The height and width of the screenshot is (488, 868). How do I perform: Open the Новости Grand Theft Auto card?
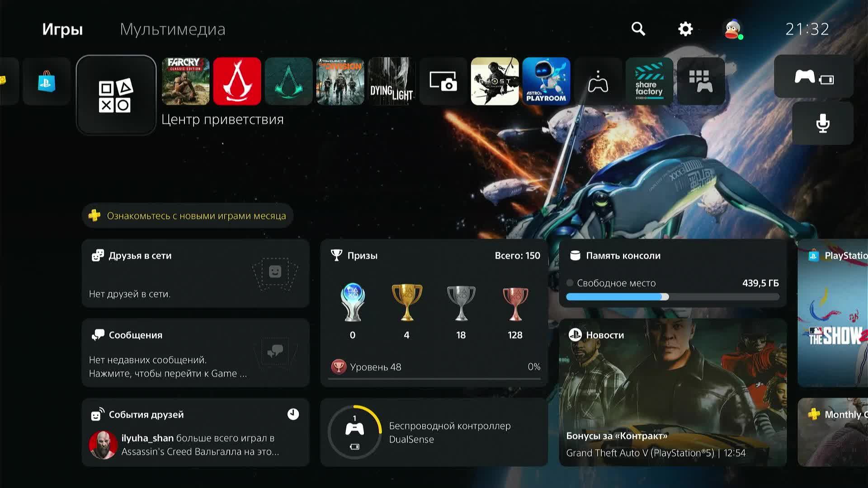click(673, 393)
